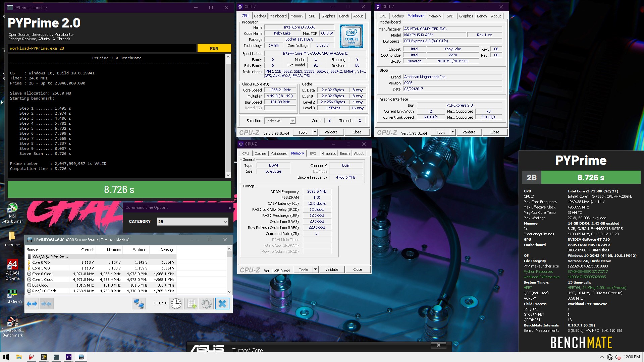The height and width of the screenshot is (362, 644).
Task: Select Core 0 VID sensor row
Action: pyautogui.click(x=101, y=262)
